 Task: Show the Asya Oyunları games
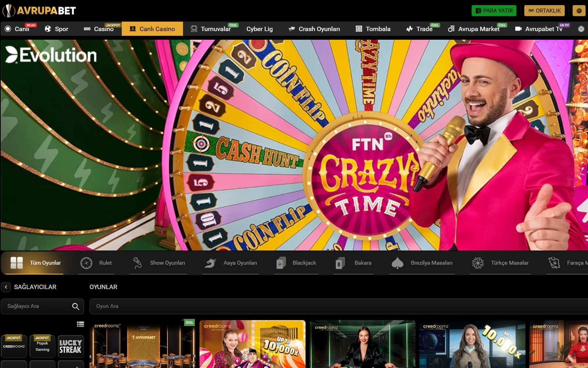point(231,263)
